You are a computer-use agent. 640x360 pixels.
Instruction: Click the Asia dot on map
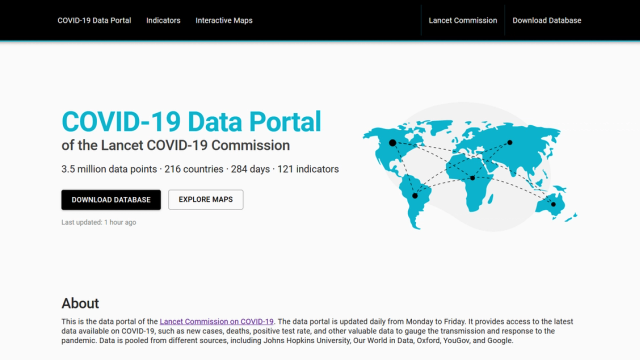[510, 142]
